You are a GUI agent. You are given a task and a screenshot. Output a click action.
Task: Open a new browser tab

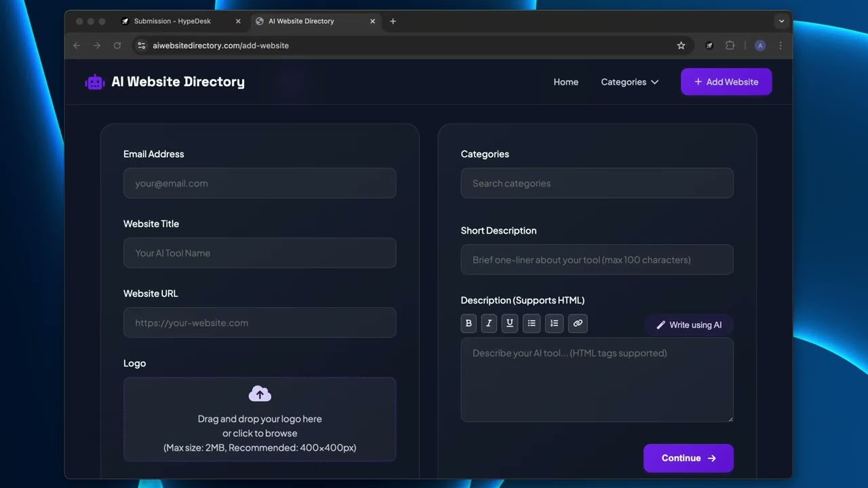(x=393, y=21)
